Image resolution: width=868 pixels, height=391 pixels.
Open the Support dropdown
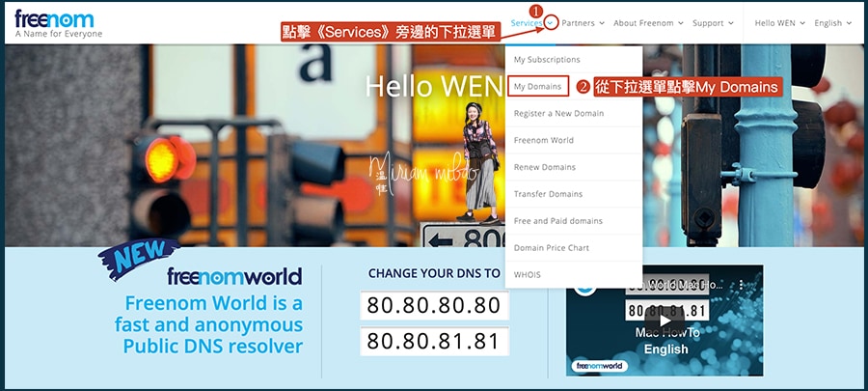tap(713, 23)
